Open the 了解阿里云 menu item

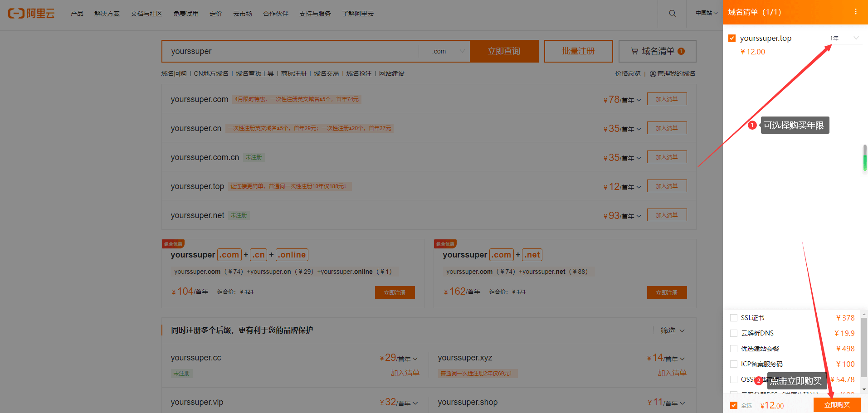click(358, 14)
